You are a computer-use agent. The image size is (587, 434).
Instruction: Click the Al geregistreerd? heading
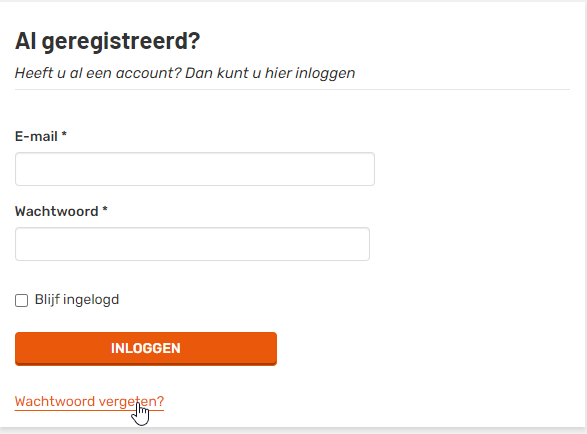(108, 41)
